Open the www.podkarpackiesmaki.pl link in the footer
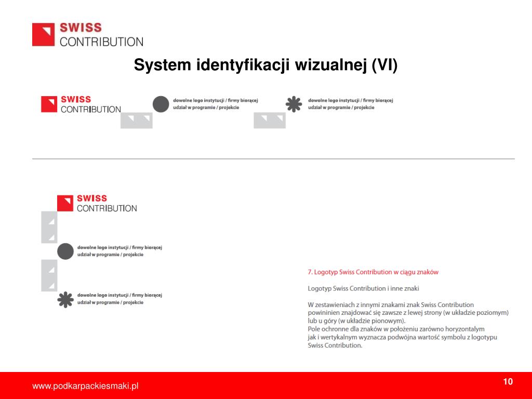 pos(85,386)
